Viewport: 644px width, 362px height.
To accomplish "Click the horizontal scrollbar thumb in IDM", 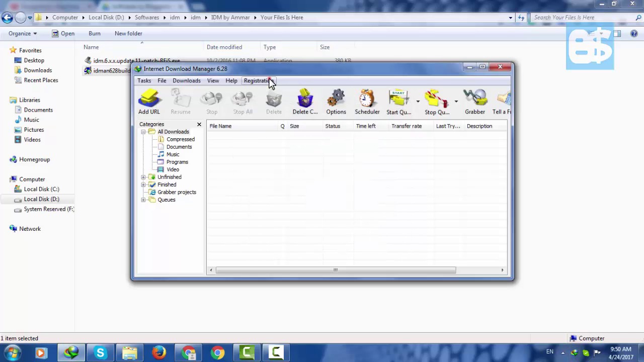I will [336, 270].
